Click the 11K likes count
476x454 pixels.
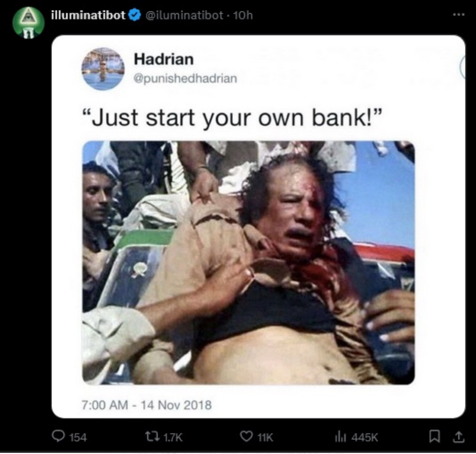pos(265,438)
